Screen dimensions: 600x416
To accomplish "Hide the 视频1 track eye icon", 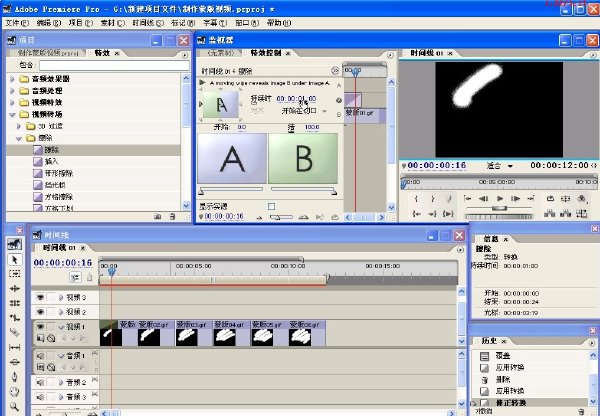I will [x=40, y=326].
